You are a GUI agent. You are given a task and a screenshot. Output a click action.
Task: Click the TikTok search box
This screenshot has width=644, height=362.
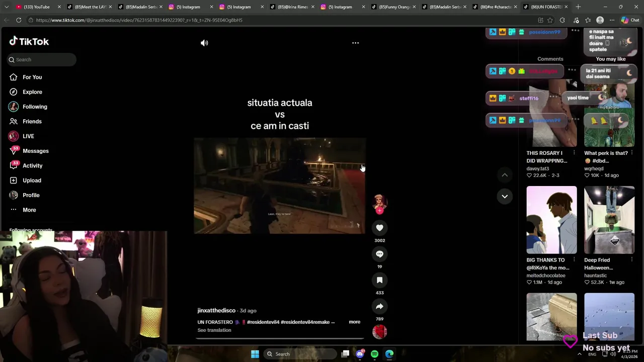coord(42,59)
